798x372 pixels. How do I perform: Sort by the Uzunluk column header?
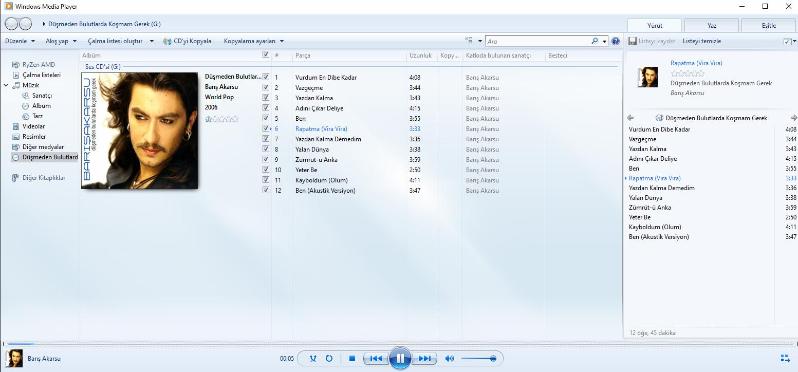pyautogui.click(x=421, y=55)
